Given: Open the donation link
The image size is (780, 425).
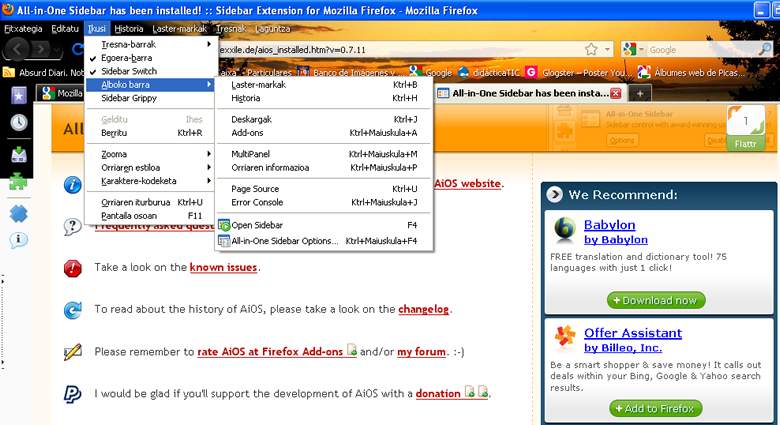Looking at the screenshot, I should pos(438,394).
